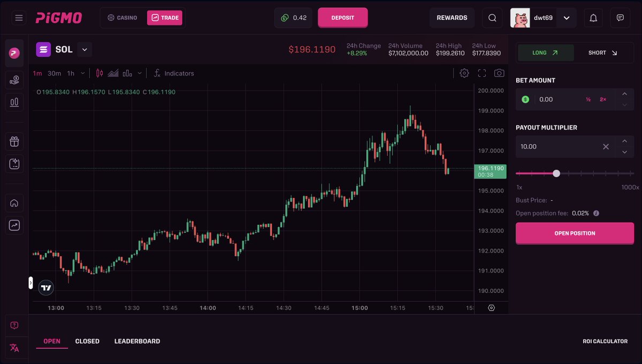
Task: Expand the collapsed side panel arrow
Action: point(31,283)
